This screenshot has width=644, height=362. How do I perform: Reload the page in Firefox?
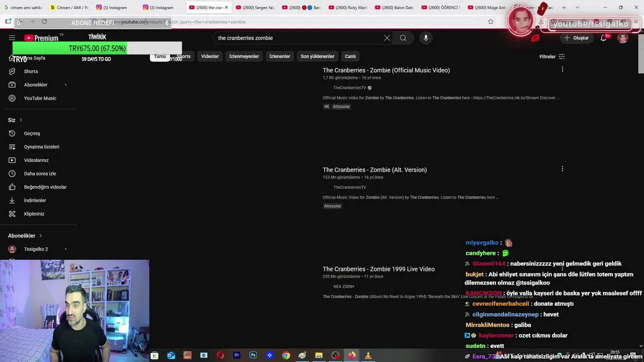44,22
